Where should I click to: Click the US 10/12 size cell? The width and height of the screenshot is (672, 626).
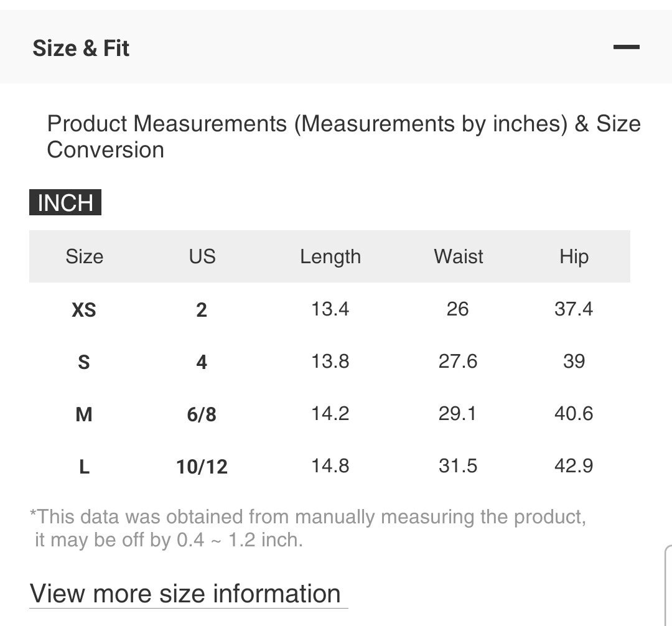click(x=202, y=466)
